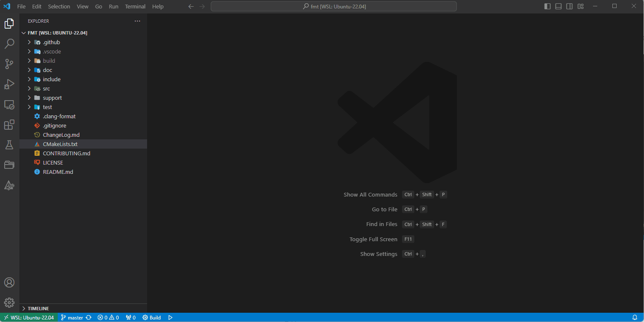
Task: Open the Manage settings gear
Action: pos(9,302)
